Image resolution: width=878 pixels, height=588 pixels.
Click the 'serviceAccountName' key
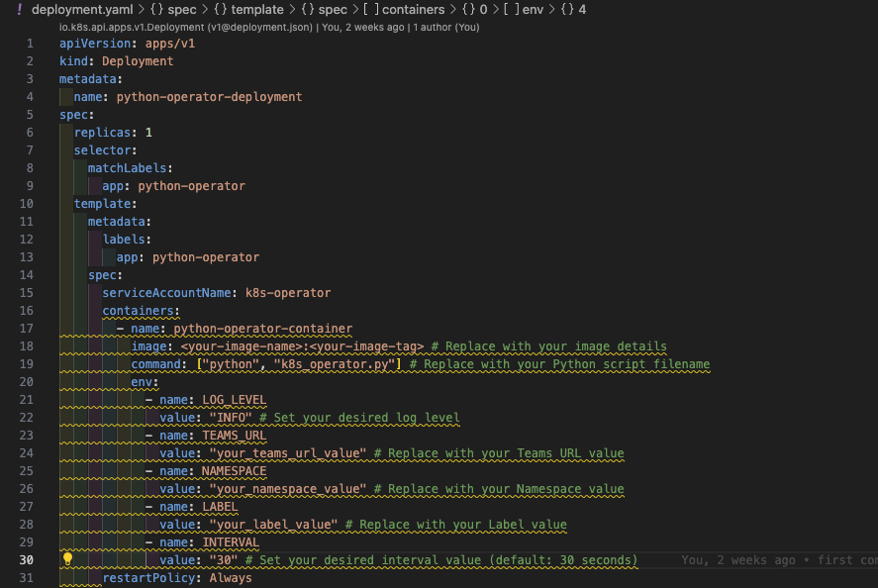[166, 293]
